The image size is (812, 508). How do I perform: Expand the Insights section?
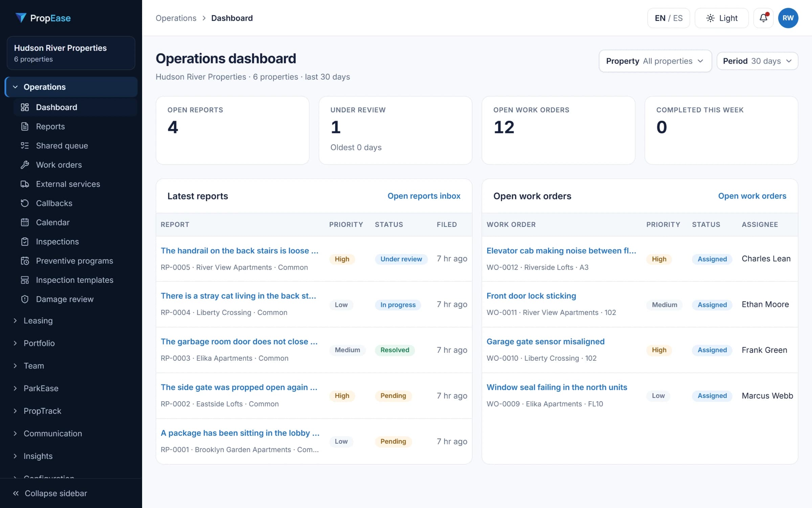pyautogui.click(x=71, y=456)
